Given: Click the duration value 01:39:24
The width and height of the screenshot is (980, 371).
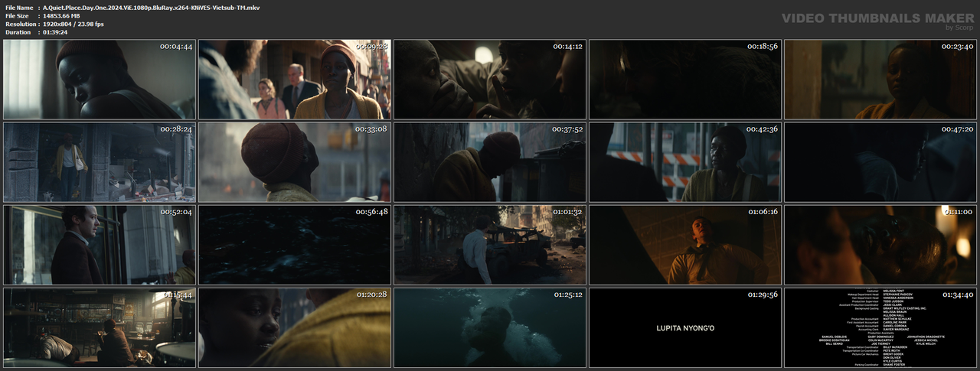Looking at the screenshot, I should pyautogui.click(x=55, y=32).
